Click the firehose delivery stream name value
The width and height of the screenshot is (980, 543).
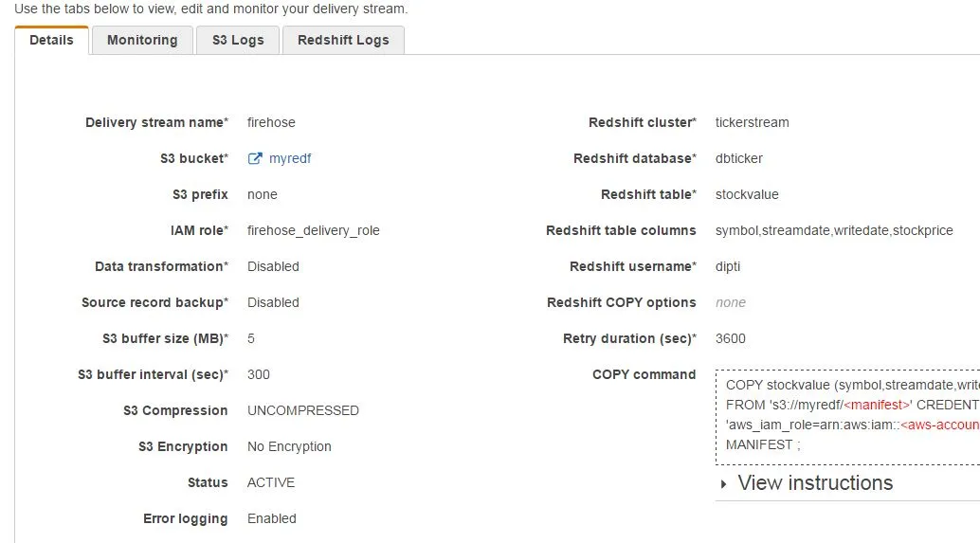click(271, 122)
